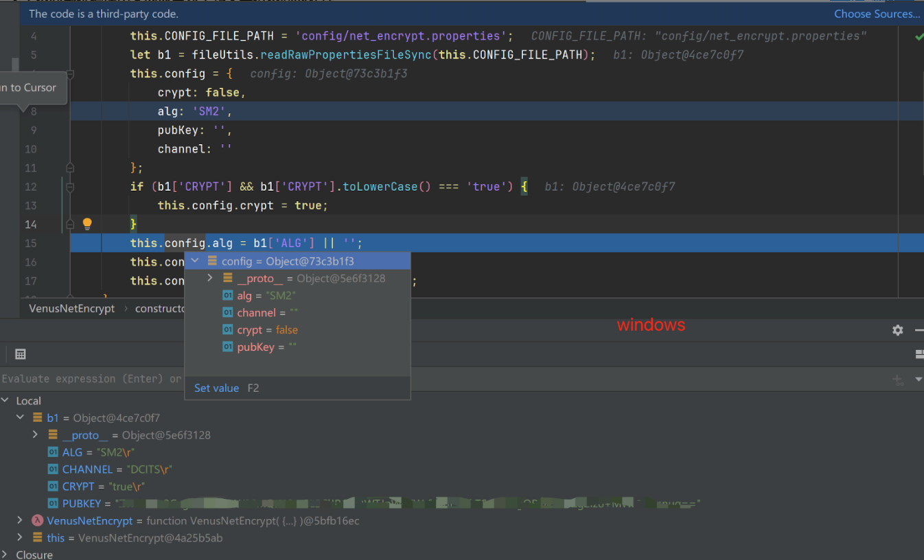924x560 pixels.
Task: Expand the VenusNetEncrypt function node
Action: (20, 521)
